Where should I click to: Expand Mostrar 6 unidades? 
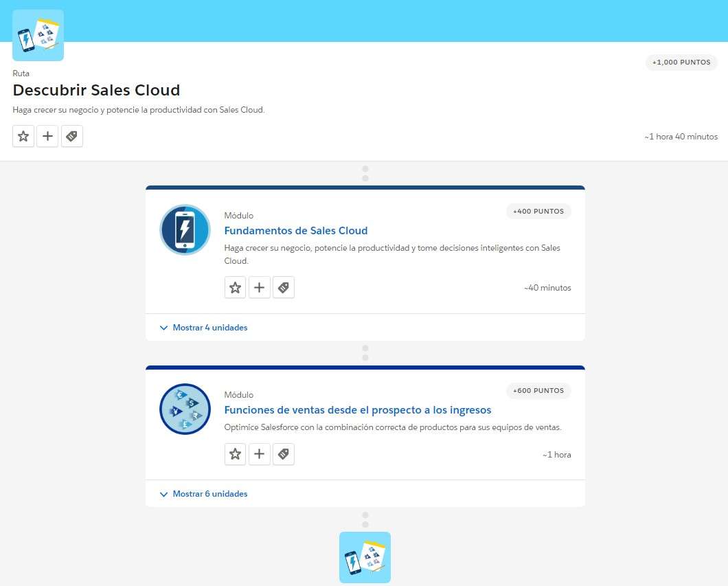203,493
